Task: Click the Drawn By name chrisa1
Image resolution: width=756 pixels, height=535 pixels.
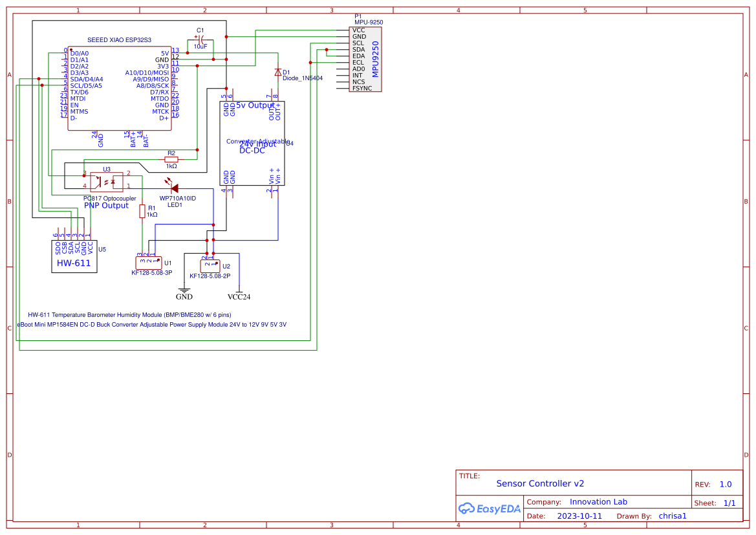Action: (x=672, y=516)
